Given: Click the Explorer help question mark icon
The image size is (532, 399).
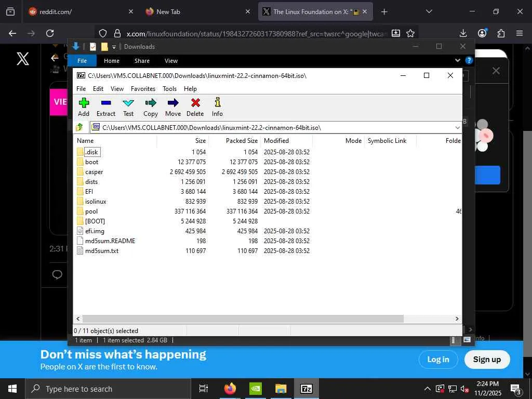Looking at the screenshot, I should (469, 60).
